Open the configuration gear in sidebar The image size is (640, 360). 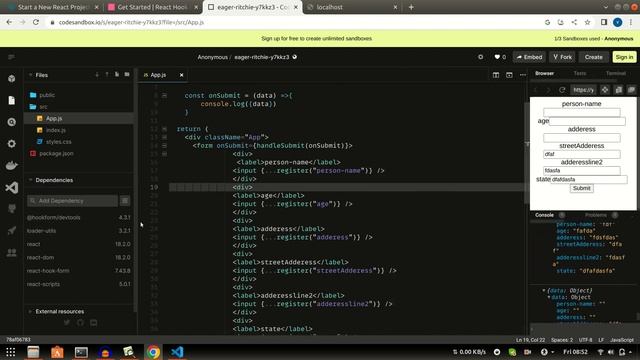point(11,144)
